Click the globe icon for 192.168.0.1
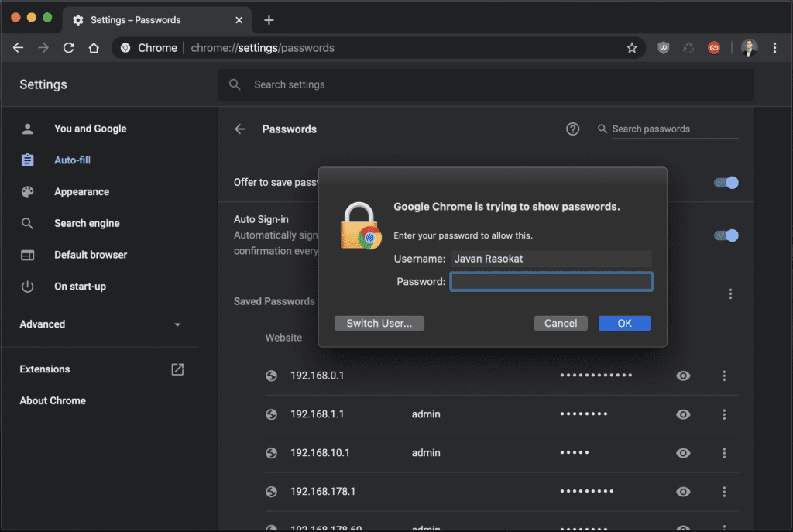The height and width of the screenshot is (532, 793). click(272, 376)
